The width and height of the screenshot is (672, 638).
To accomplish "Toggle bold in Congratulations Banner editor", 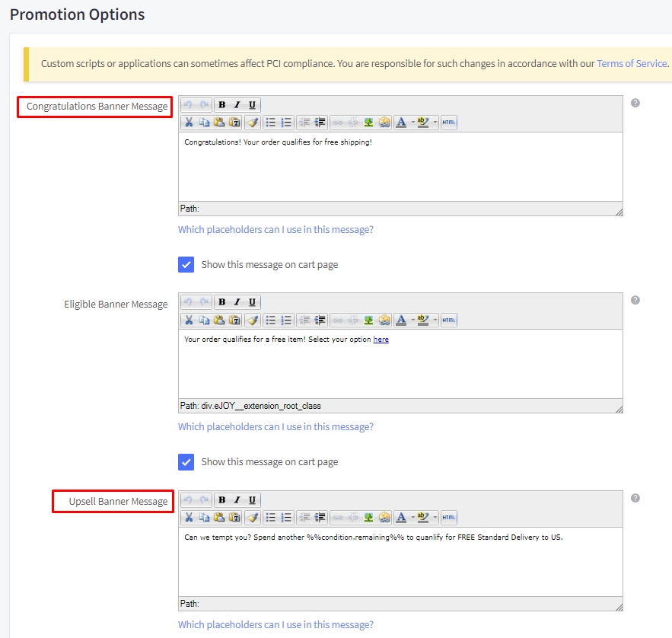I will click(221, 105).
